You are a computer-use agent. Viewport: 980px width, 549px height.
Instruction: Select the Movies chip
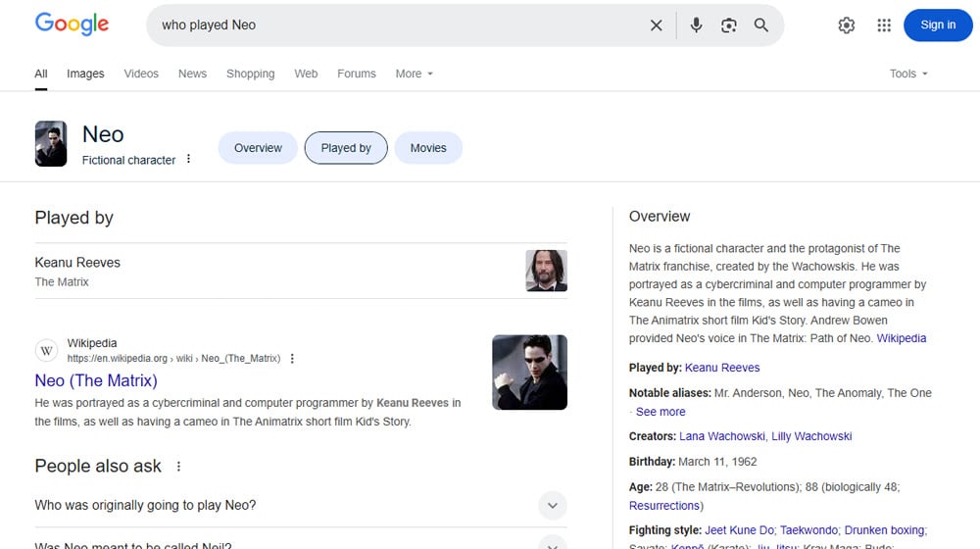(428, 148)
